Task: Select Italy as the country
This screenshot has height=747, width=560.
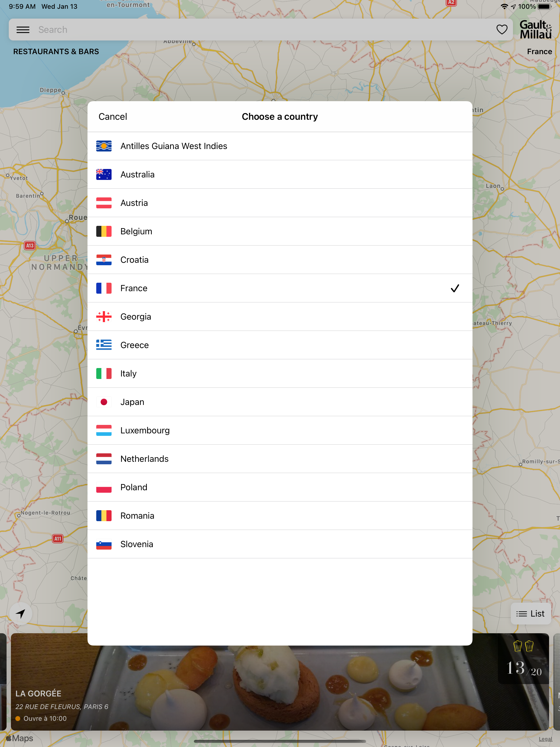Action: click(128, 373)
